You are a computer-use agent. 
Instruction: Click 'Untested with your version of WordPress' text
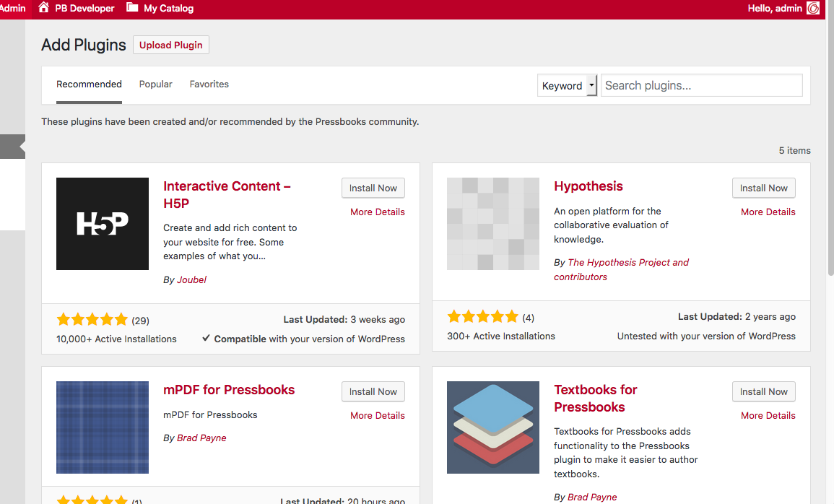point(706,336)
